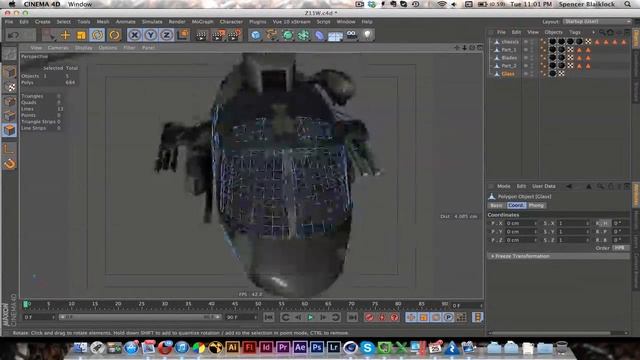
Task: Open Edit Render Settings clapperboard icon
Action: [x=235, y=36]
